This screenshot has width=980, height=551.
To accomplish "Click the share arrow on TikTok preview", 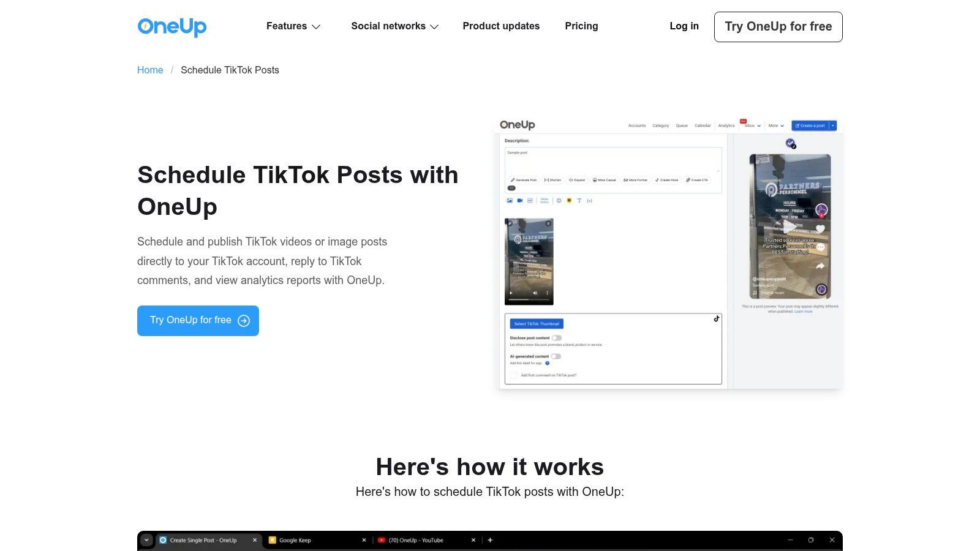I will tap(821, 266).
